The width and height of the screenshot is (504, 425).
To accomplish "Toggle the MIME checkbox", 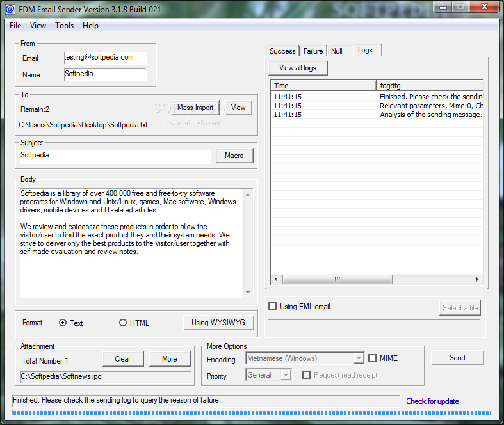I will [372, 358].
